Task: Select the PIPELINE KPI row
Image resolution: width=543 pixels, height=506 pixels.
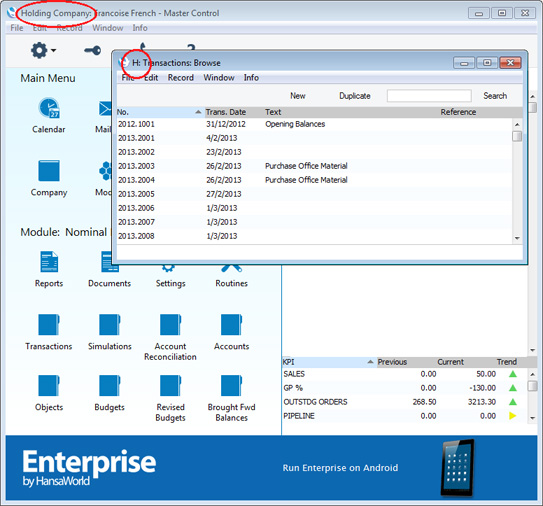Action: (x=404, y=416)
